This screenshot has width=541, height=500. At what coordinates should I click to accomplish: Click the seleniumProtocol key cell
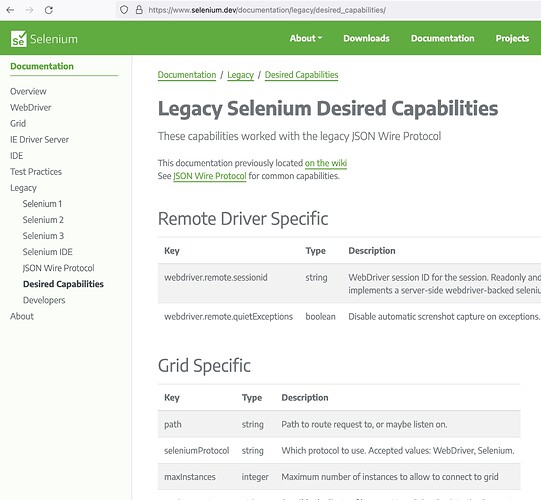(196, 451)
